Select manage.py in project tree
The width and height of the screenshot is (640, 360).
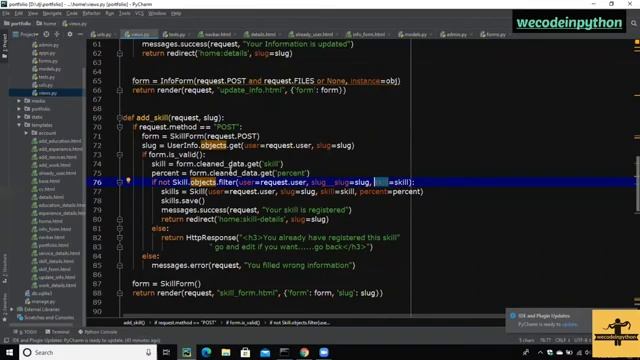click(40, 301)
